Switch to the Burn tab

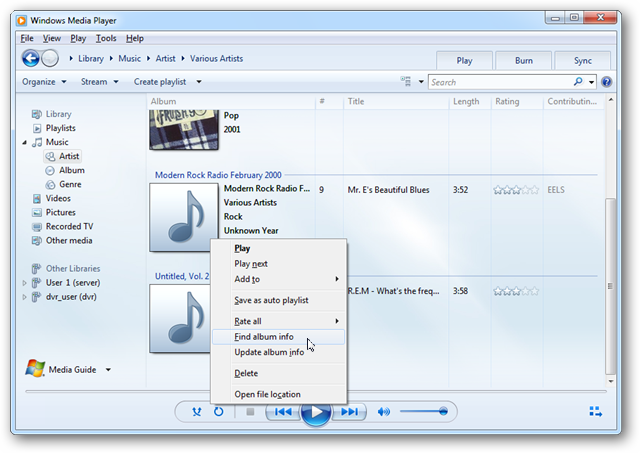523,61
